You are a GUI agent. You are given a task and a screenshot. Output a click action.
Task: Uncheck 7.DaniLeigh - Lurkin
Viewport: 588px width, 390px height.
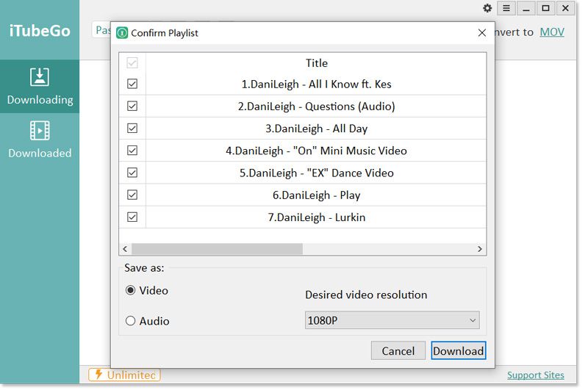[132, 217]
